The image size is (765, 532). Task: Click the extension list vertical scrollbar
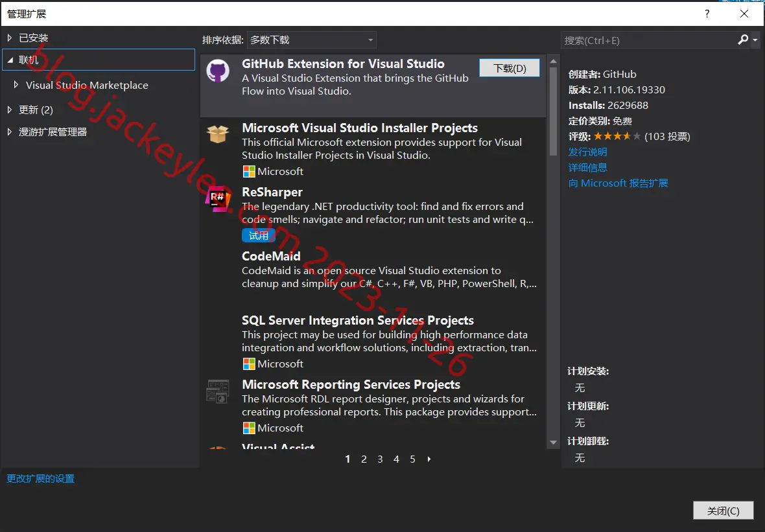pos(553,253)
